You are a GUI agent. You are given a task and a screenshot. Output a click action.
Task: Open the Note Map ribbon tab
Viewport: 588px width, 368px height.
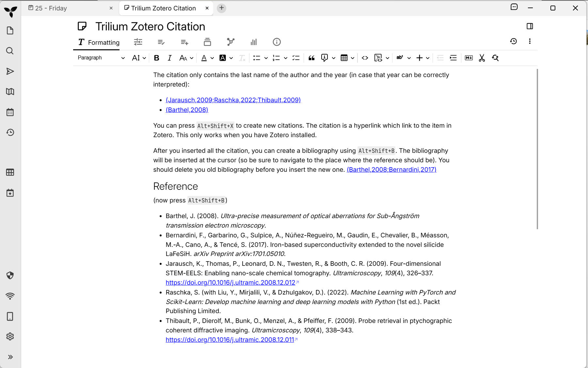(230, 42)
